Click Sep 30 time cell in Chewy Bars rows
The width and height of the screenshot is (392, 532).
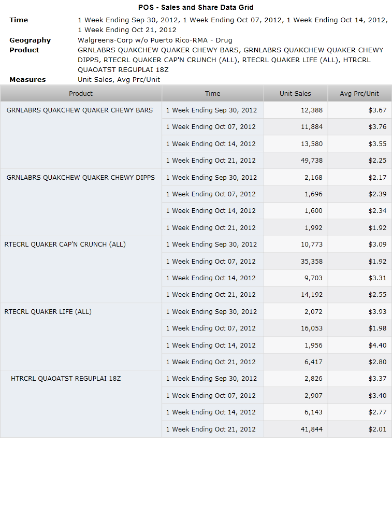click(213, 110)
